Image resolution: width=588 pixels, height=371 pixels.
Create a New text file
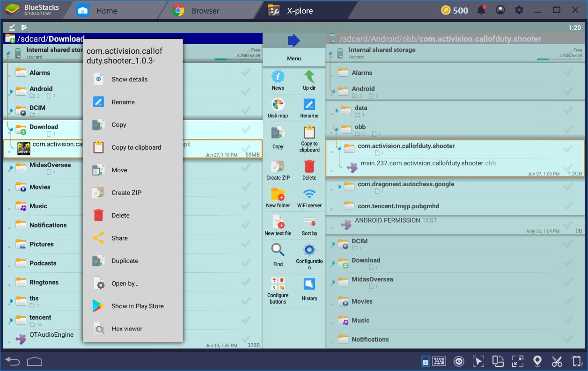278,226
